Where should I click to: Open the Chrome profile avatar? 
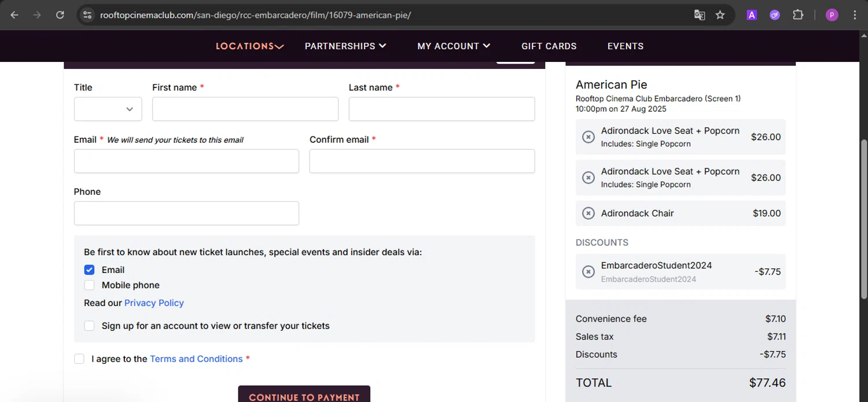[x=832, y=15]
